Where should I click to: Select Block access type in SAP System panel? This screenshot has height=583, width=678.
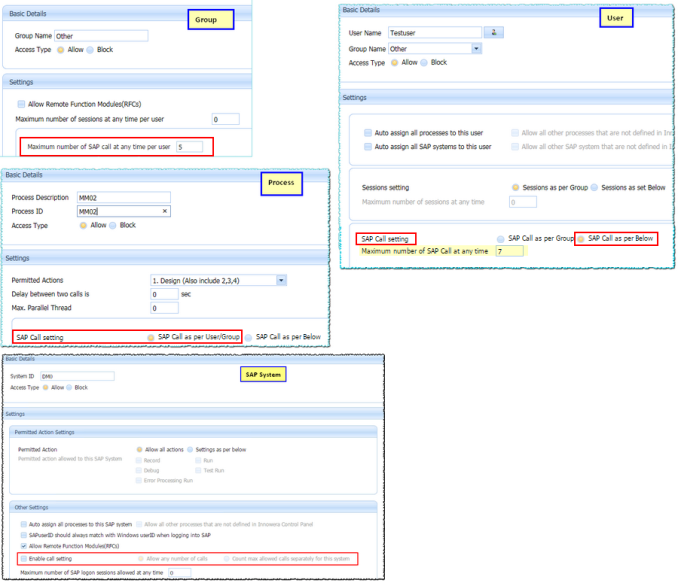[x=69, y=387]
